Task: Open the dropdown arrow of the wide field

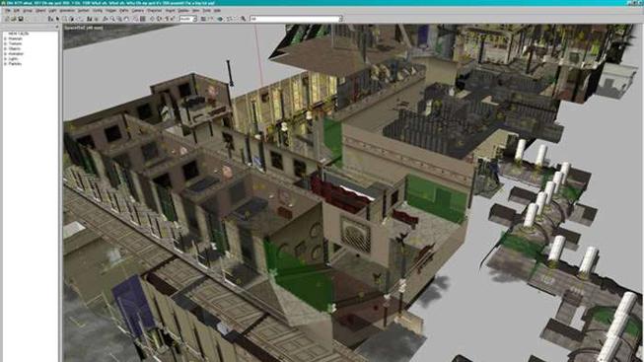Action: (340, 19)
